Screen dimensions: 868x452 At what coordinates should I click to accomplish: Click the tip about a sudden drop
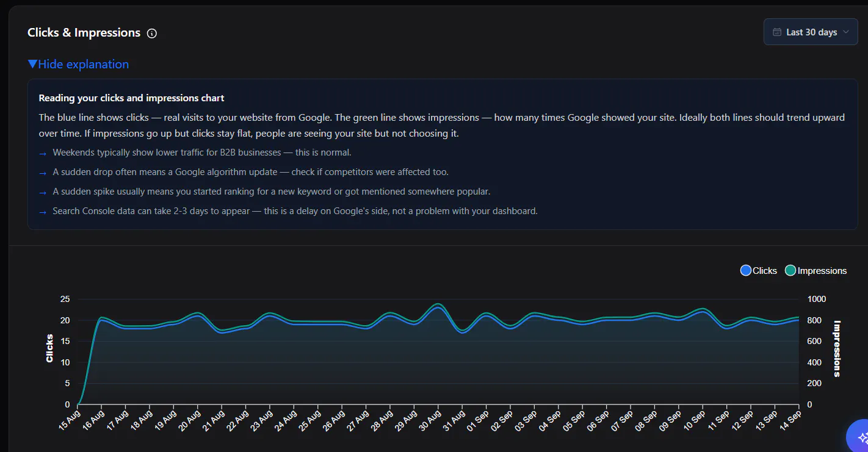point(251,172)
